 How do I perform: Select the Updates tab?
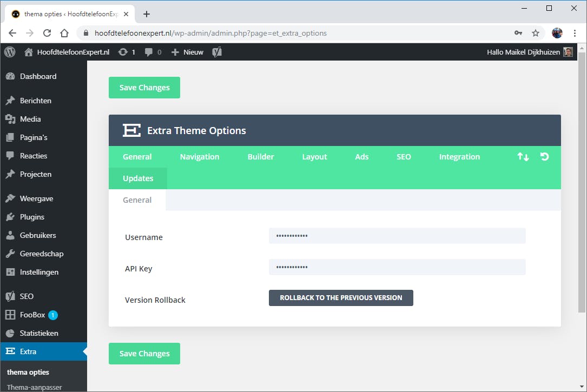tap(138, 178)
